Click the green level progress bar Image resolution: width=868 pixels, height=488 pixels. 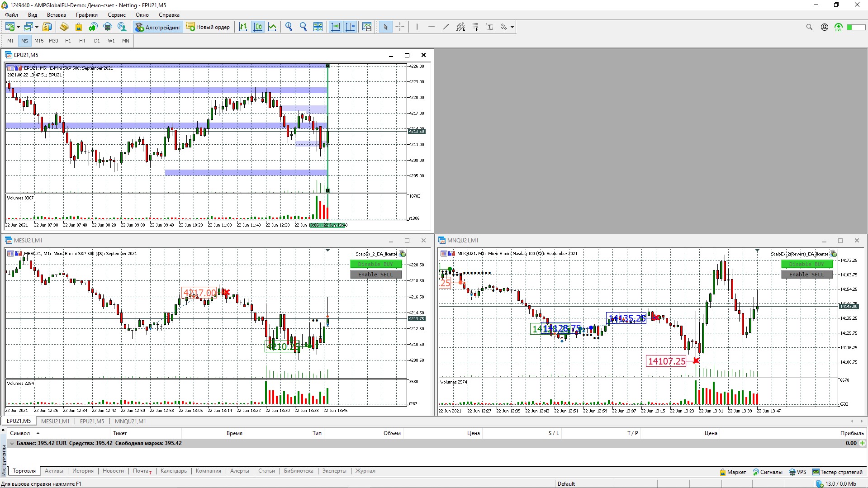point(856,28)
